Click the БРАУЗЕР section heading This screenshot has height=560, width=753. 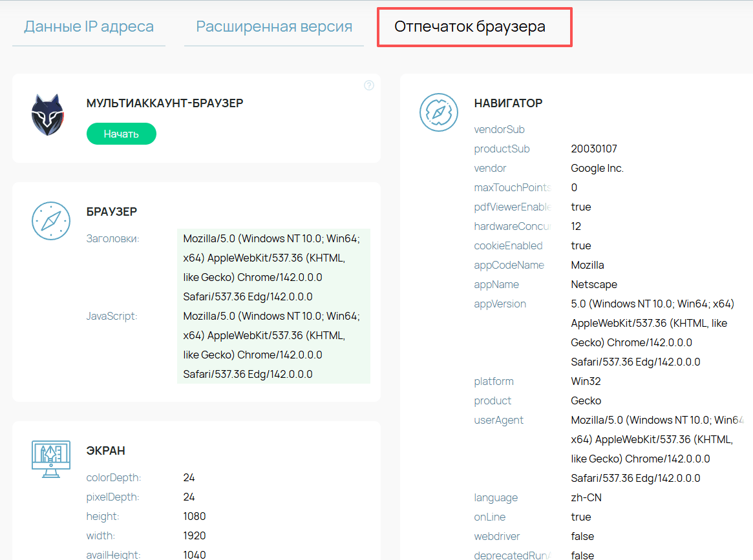111,212
